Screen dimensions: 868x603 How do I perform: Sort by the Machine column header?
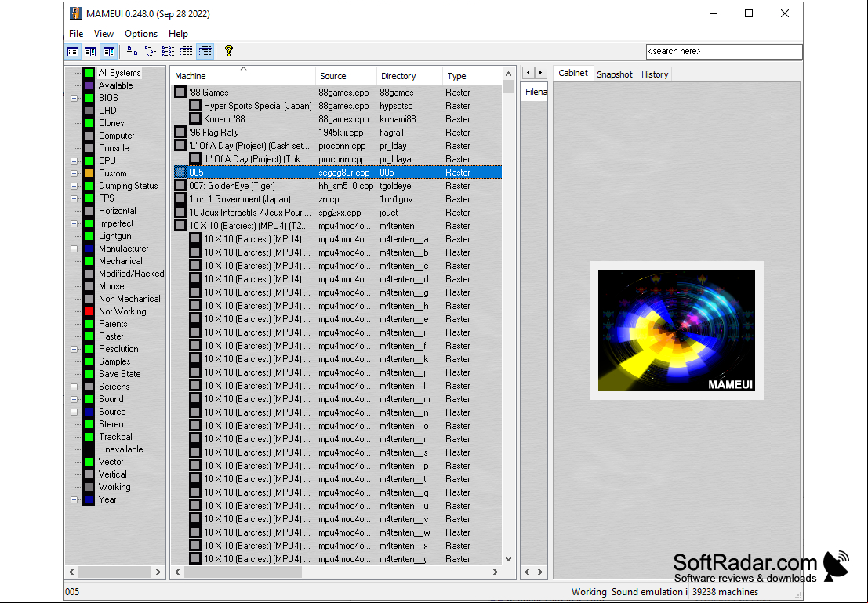click(244, 76)
